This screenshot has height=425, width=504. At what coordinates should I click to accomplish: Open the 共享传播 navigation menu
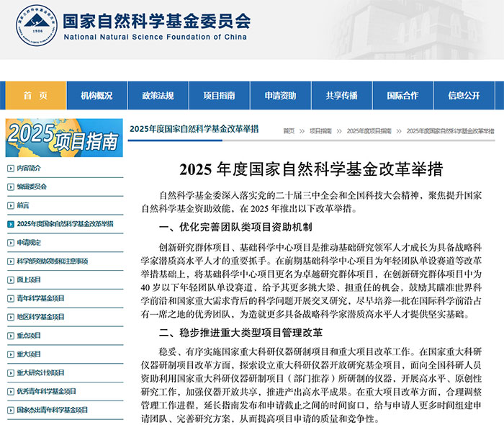click(342, 96)
